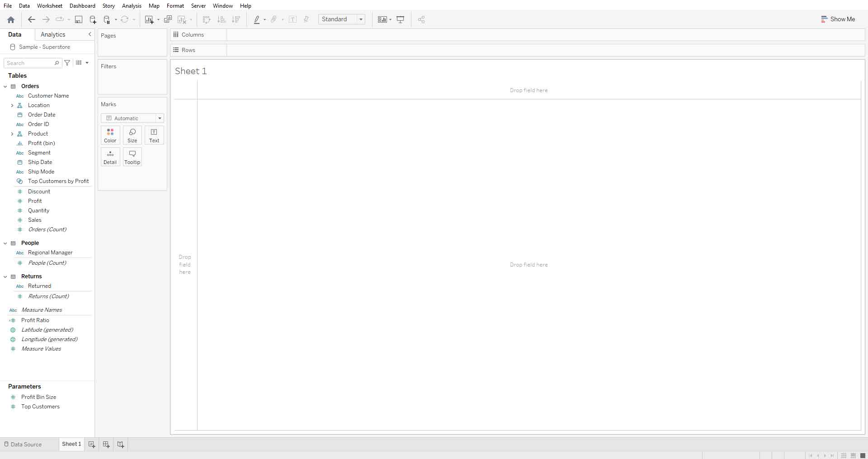Click the Swap Rows and Columns icon

tap(206, 19)
